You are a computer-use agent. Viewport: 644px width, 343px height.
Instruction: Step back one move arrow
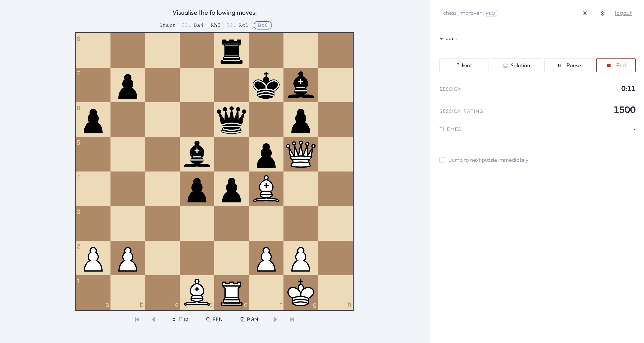point(153,319)
